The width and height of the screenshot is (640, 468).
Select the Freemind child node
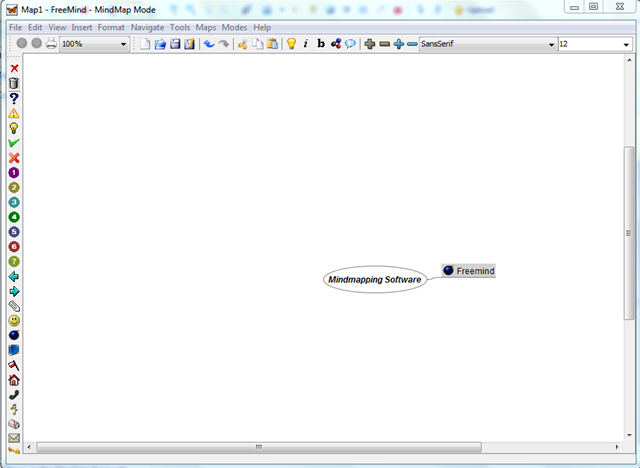tap(469, 271)
